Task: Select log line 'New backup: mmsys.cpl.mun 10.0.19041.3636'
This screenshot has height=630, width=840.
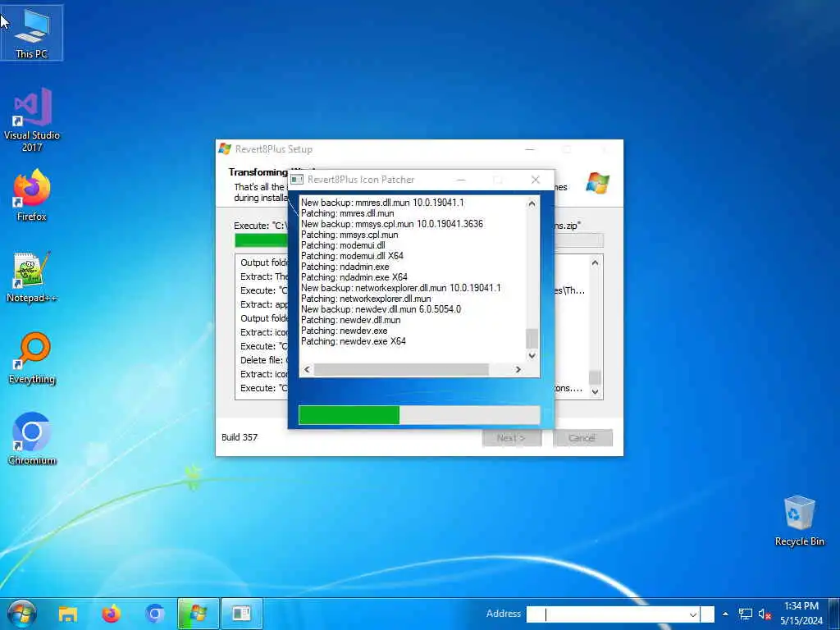Action: coord(391,224)
